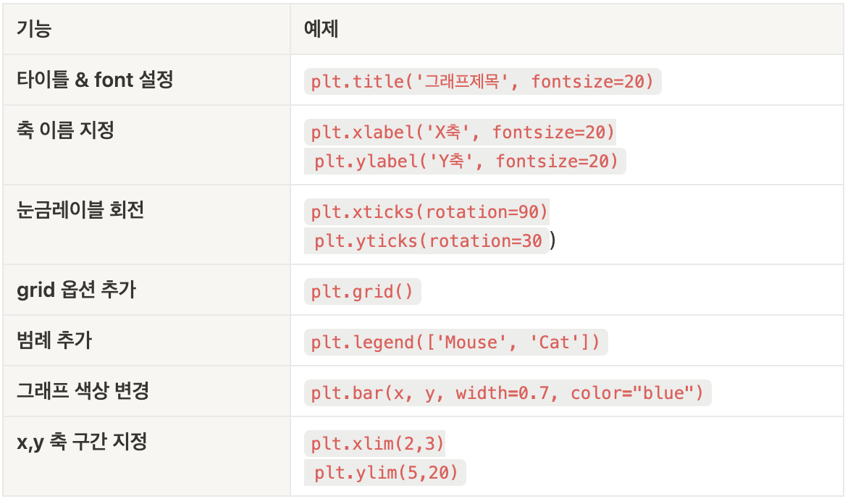Click the plt.bar code snippet
This screenshot has height=504, width=853.
pyautogui.click(x=508, y=393)
